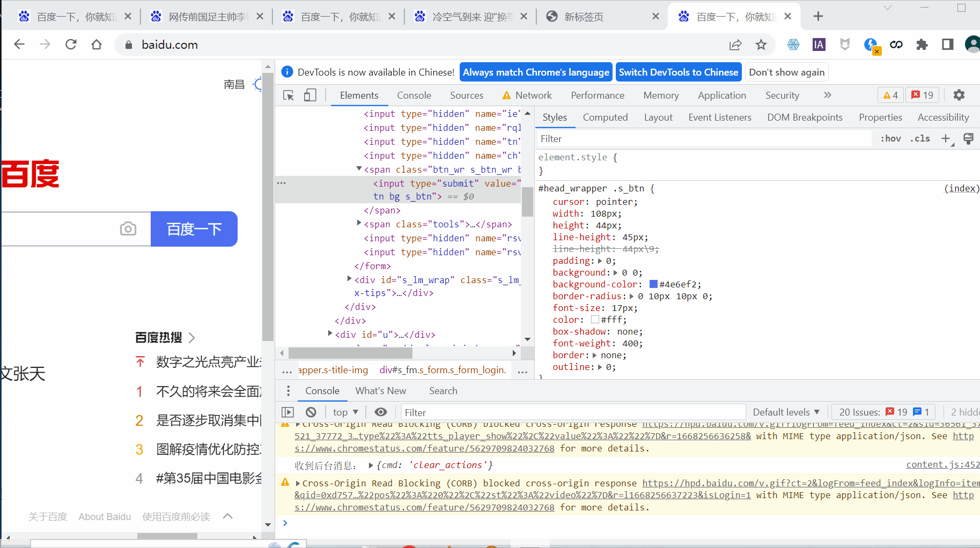The image size is (980, 548).
Task: Expand the padding property triangle
Action: (600, 261)
